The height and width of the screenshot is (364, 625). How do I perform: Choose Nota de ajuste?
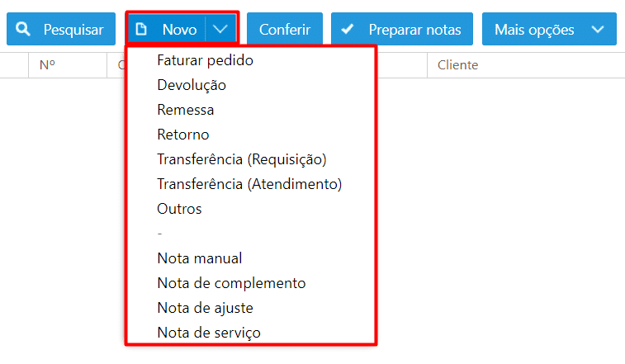(206, 307)
